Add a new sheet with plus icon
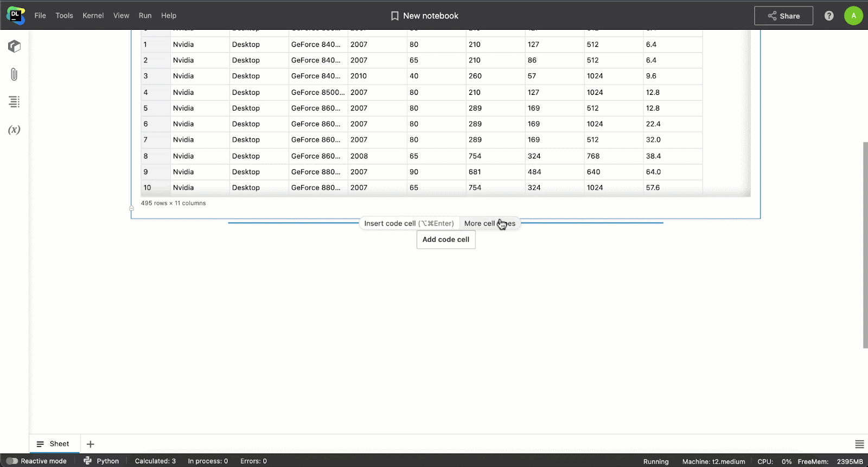The width and height of the screenshot is (868, 467). coord(91,444)
